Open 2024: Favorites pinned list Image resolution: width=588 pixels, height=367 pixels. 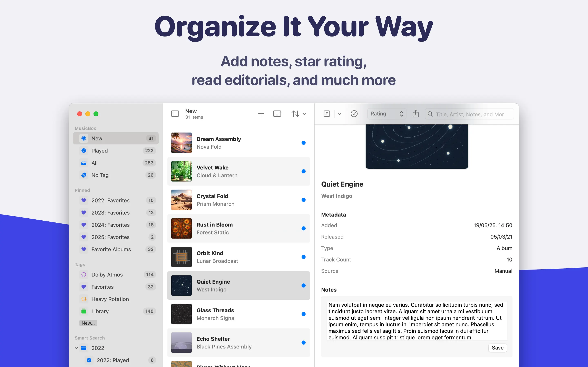pyautogui.click(x=110, y=225)
